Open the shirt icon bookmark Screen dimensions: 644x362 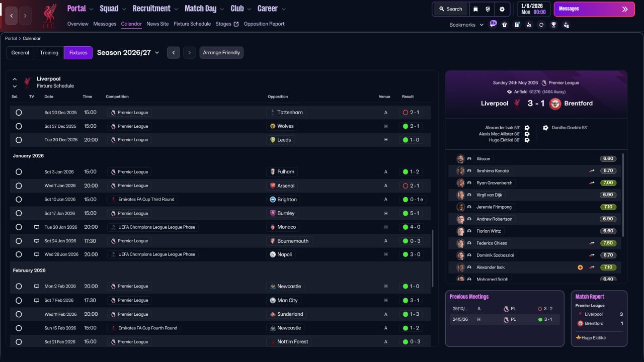pos(505,25)
